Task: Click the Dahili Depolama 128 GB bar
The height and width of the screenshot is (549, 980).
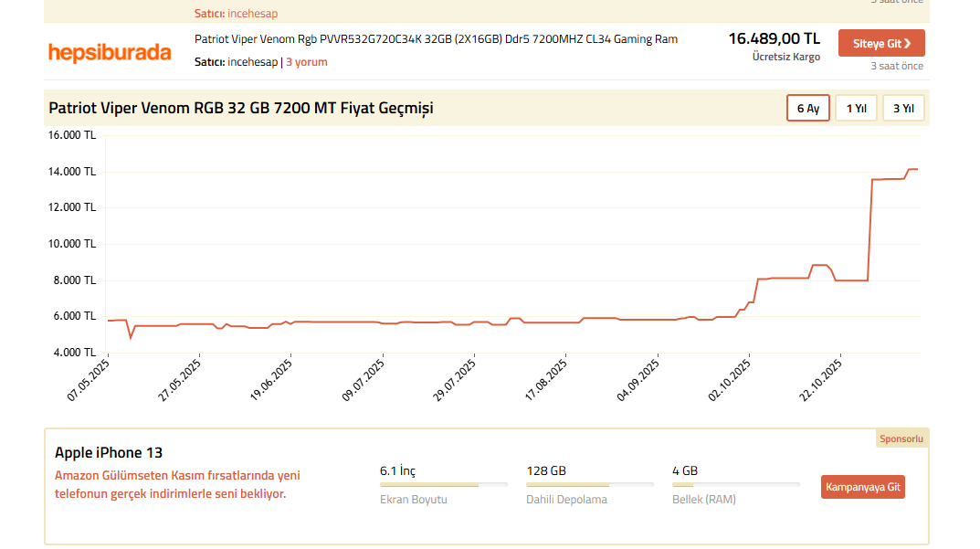Action: (590, 484)
